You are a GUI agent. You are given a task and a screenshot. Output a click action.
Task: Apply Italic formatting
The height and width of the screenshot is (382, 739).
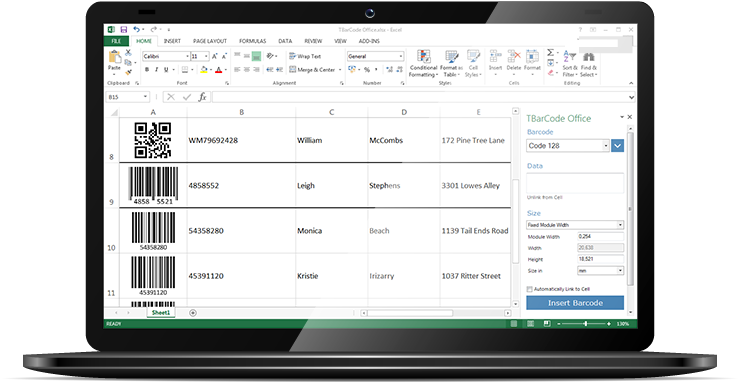tap(156, 70)
